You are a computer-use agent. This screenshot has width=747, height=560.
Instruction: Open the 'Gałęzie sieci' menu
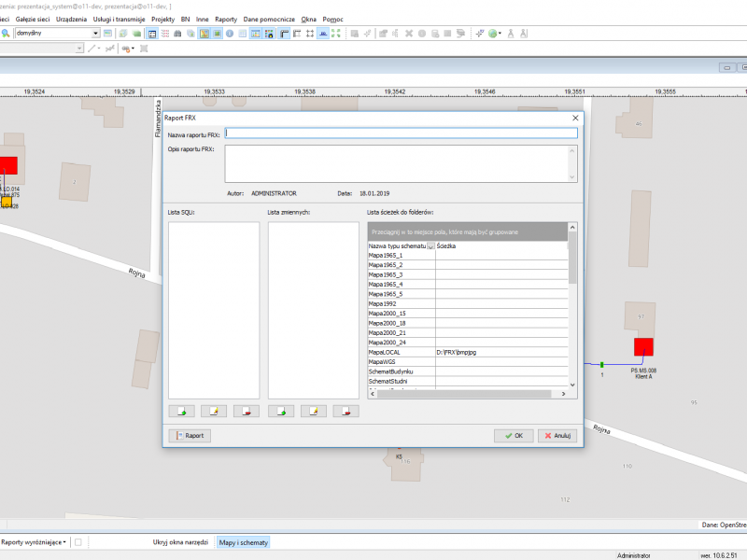click(x=33, y=20)
